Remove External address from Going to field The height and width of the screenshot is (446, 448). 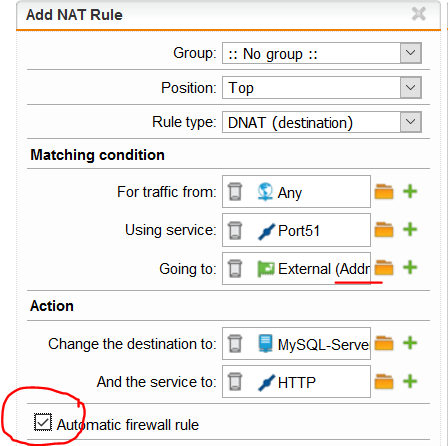click(x=235, y=268)
